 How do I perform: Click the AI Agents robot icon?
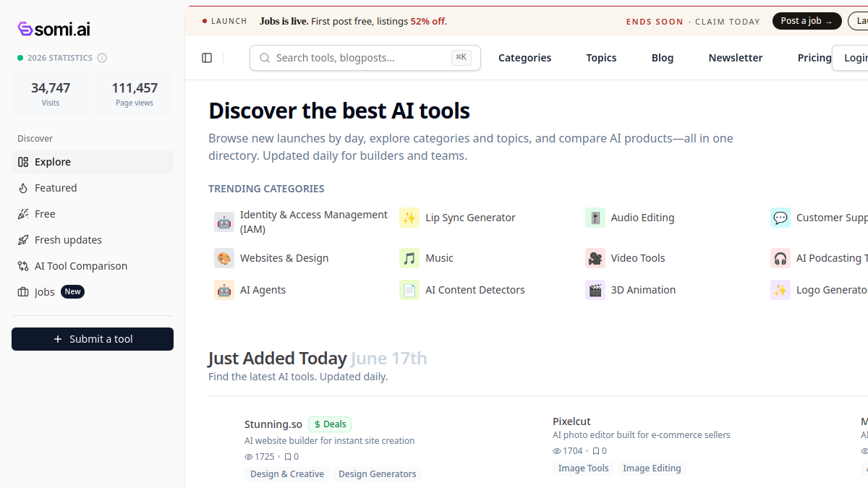224,290
